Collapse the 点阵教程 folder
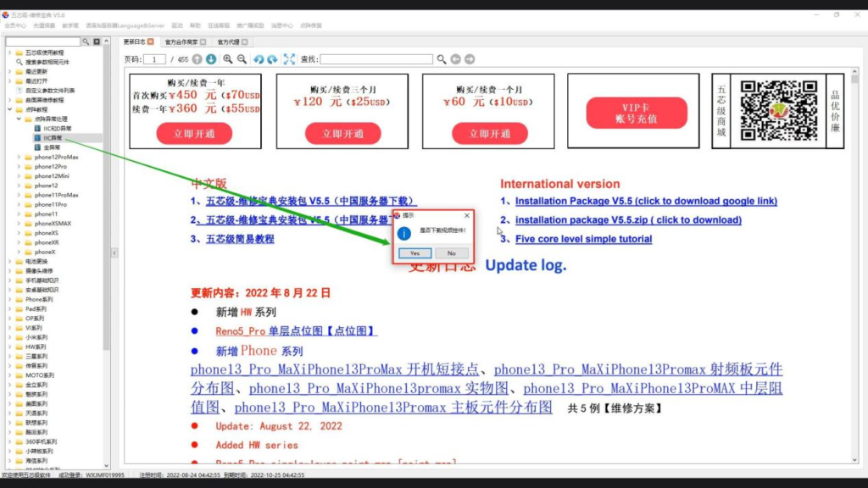 point(9,109)
